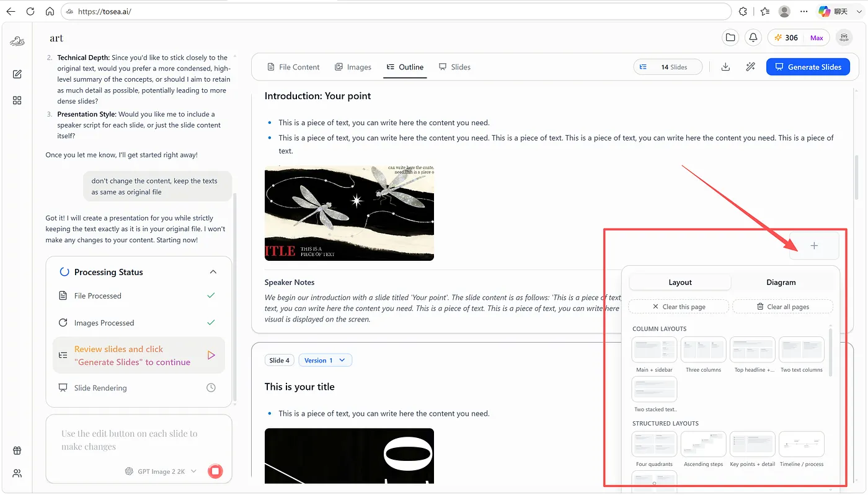Open browser home page icon
868x495 pixels.
[x=50, y=11]
